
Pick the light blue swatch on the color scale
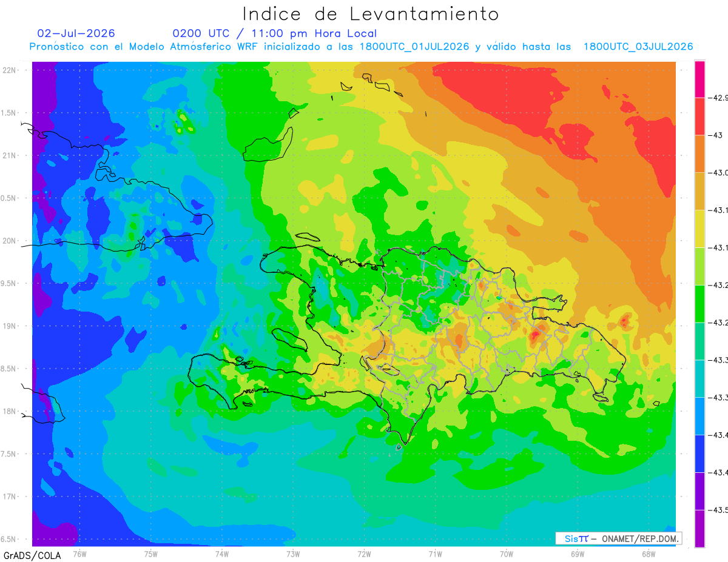(699, 416)
